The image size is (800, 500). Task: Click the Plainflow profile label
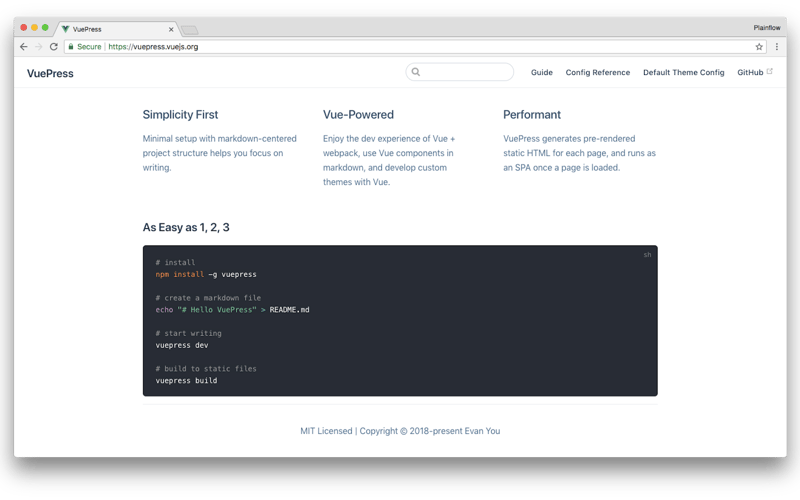tap(767, 28)
